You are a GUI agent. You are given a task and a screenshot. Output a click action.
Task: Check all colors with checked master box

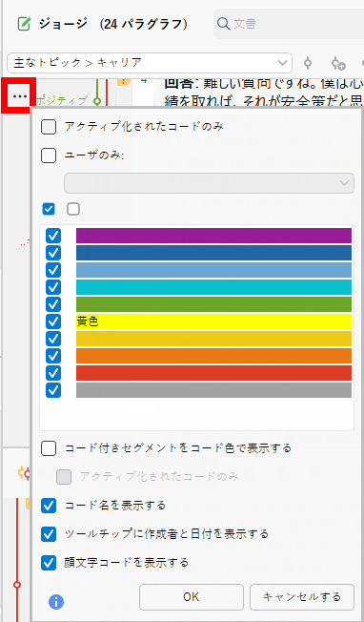49,209
